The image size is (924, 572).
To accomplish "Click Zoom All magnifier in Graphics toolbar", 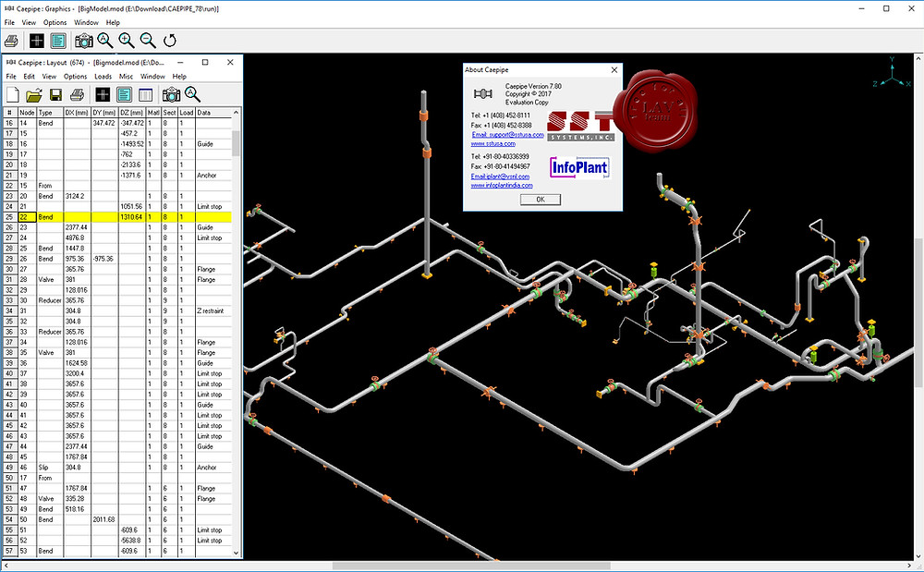I will tap(105, 40).
